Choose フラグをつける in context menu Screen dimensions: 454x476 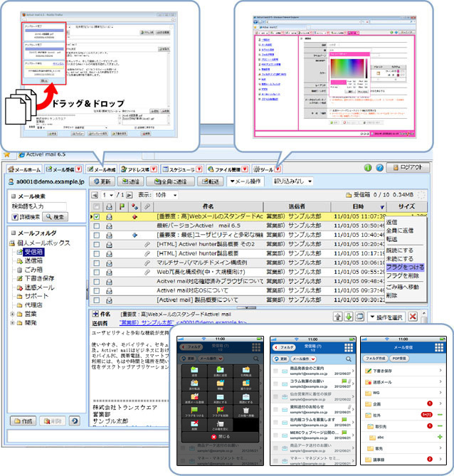pos(405,268)
